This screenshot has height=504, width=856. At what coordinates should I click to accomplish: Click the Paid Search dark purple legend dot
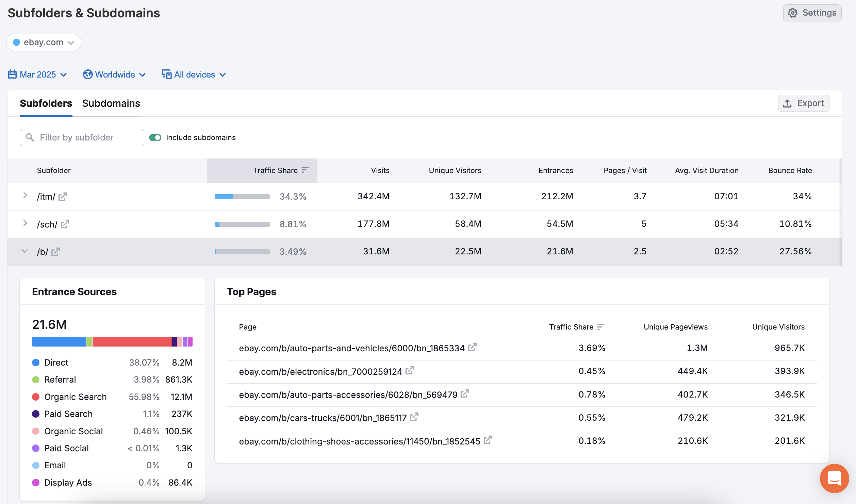(36, 414)
